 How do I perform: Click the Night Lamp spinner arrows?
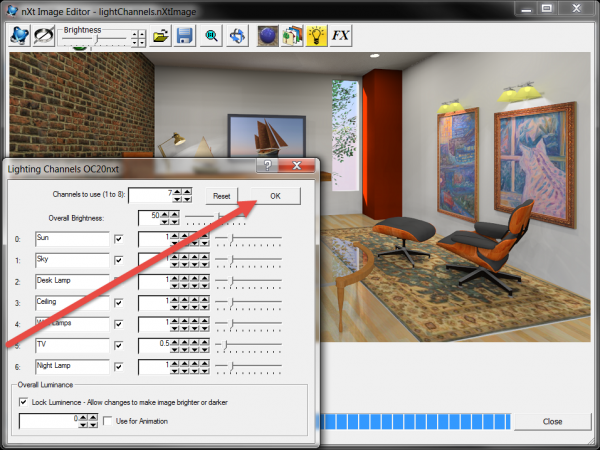point(189,367)
